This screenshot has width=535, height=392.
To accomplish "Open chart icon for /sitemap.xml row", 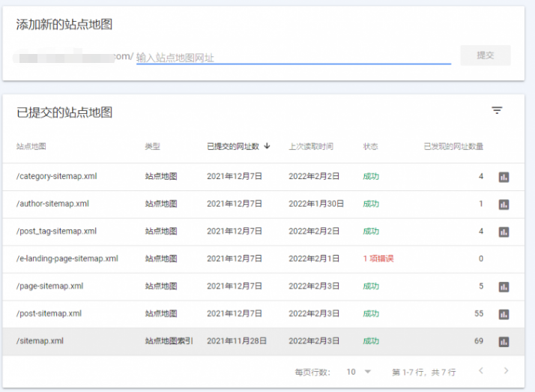I will (504, 342).
